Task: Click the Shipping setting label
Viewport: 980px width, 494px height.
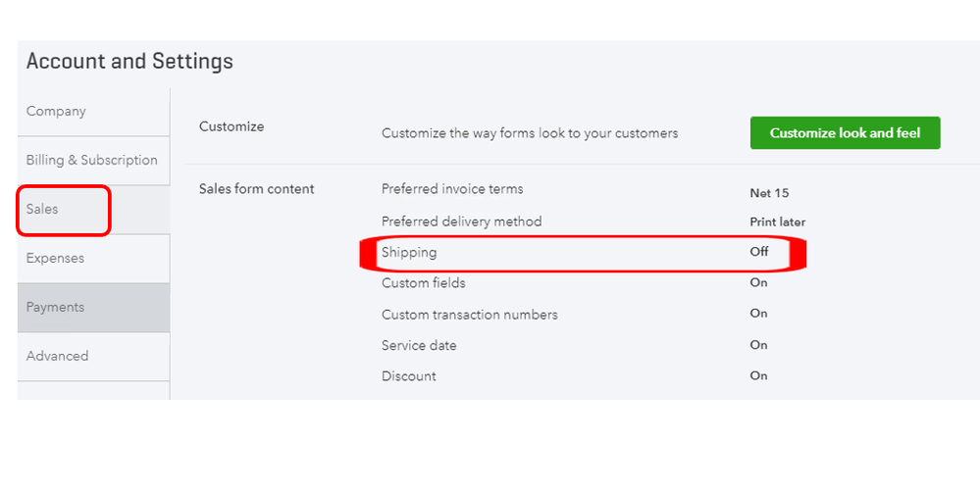Action: tap(409, 253)
